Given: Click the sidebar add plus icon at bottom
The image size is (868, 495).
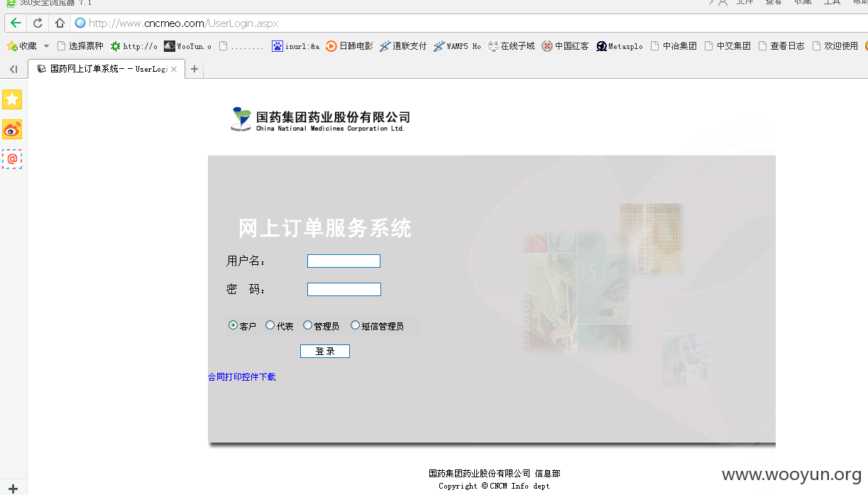Looking at the screenshot, I should [13, 489].
